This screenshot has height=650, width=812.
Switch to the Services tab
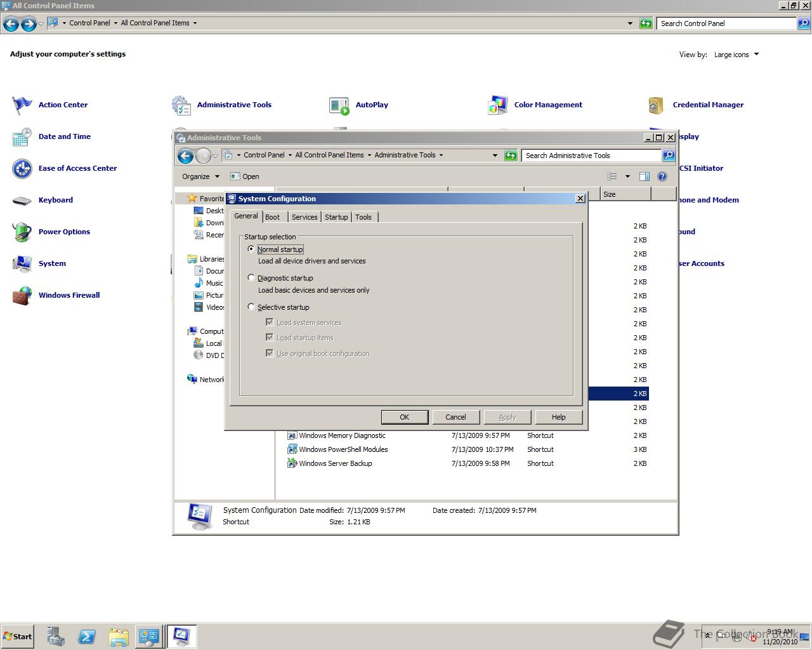click(x=304, y=217)
